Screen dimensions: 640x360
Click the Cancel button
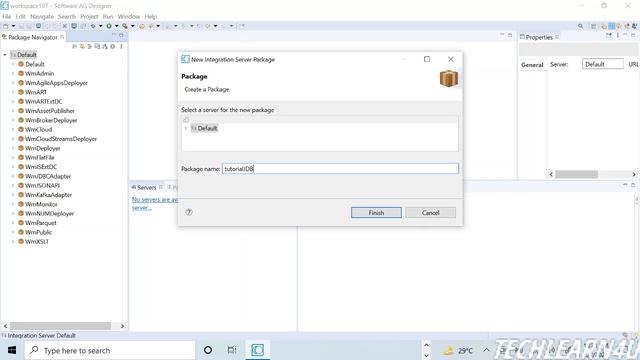(431, 213)
